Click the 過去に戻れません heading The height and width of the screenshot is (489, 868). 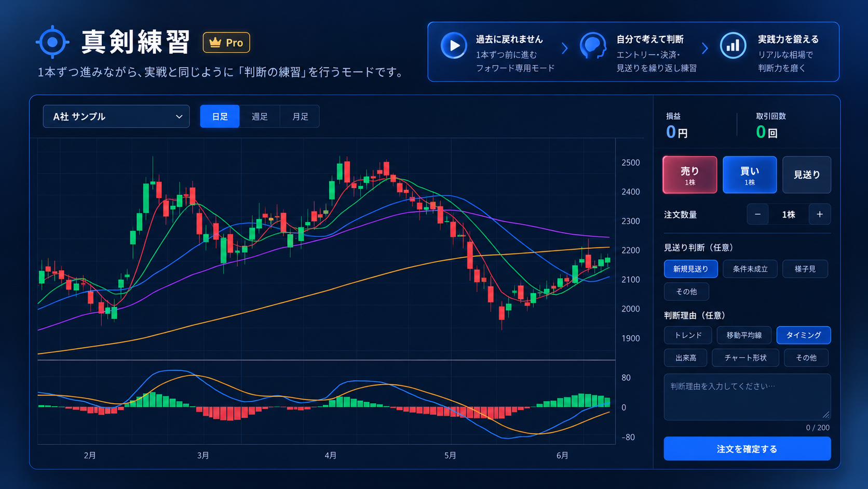(509, 39)
